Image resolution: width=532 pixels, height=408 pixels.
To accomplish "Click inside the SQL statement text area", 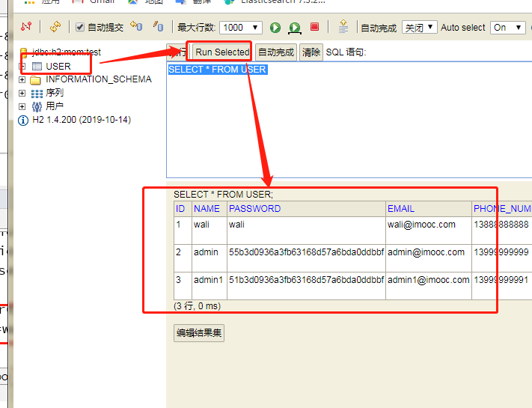I will (x=349, y=120).
